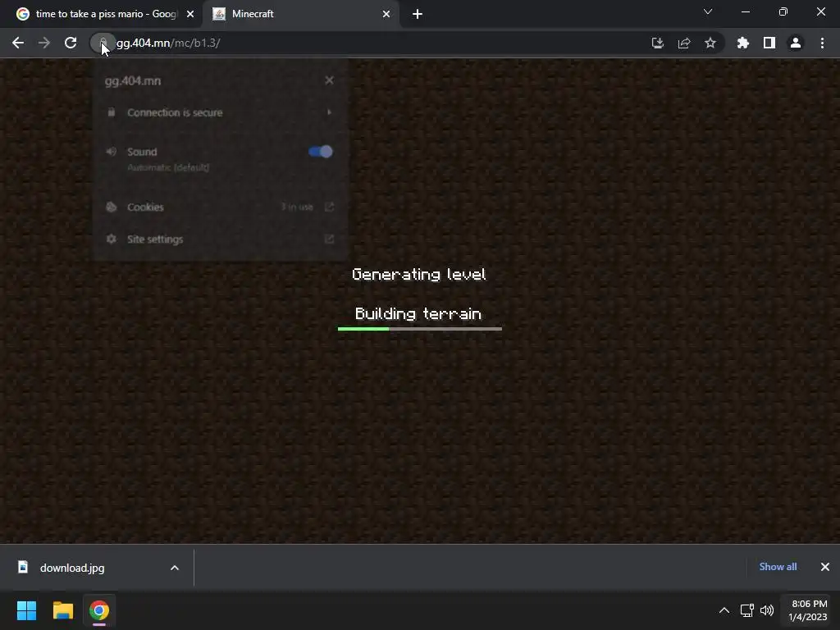Show hidden system tray icons
The height and width of the screenshot is (630, 840).
724,610
